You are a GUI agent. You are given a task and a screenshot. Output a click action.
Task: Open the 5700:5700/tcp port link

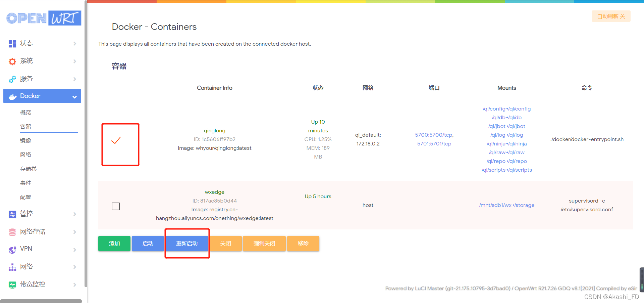tap(433, 135)
